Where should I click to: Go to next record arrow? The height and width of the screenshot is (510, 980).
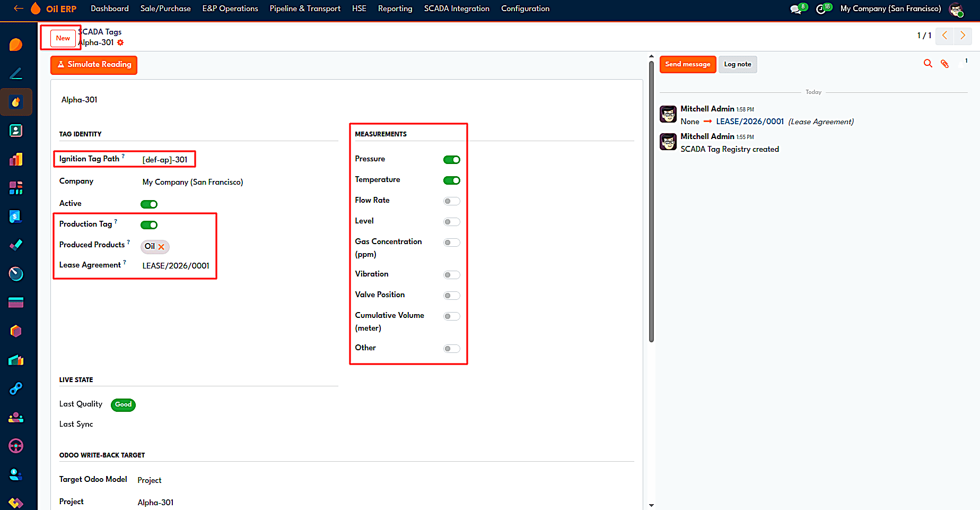(962, 36)
